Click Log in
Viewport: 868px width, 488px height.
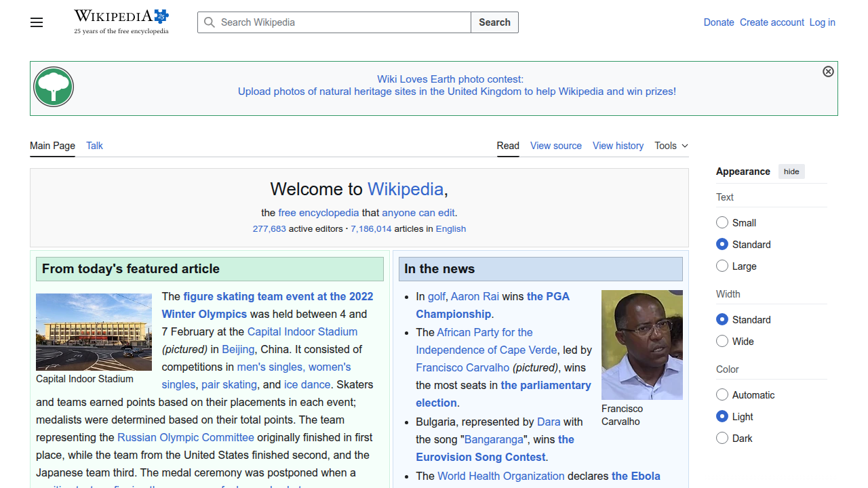click(823, 22)
